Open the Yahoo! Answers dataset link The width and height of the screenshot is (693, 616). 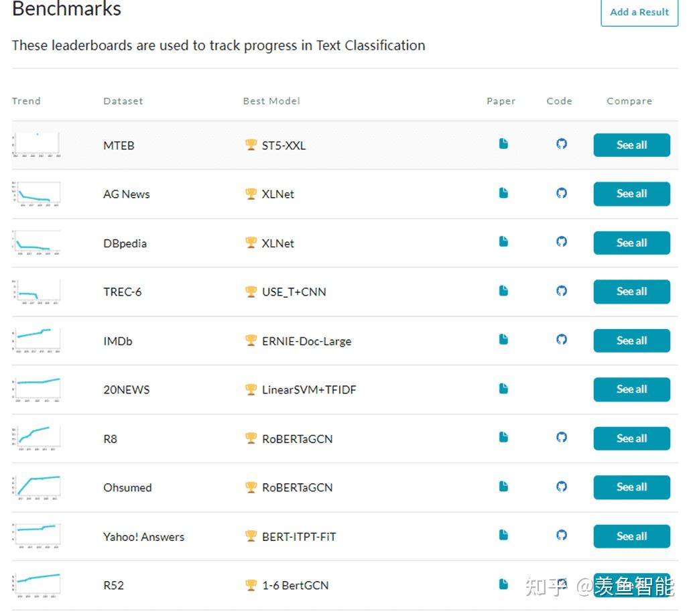point(143,537)
